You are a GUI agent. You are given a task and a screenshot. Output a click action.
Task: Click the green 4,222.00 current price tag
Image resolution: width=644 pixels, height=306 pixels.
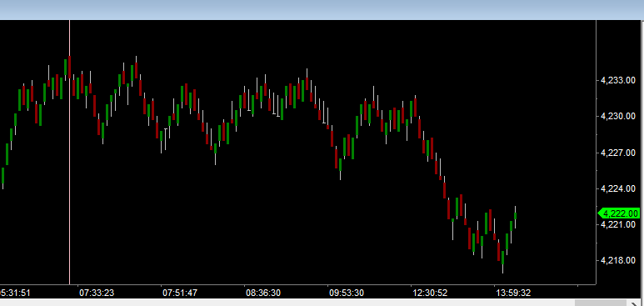coord(619,213)
